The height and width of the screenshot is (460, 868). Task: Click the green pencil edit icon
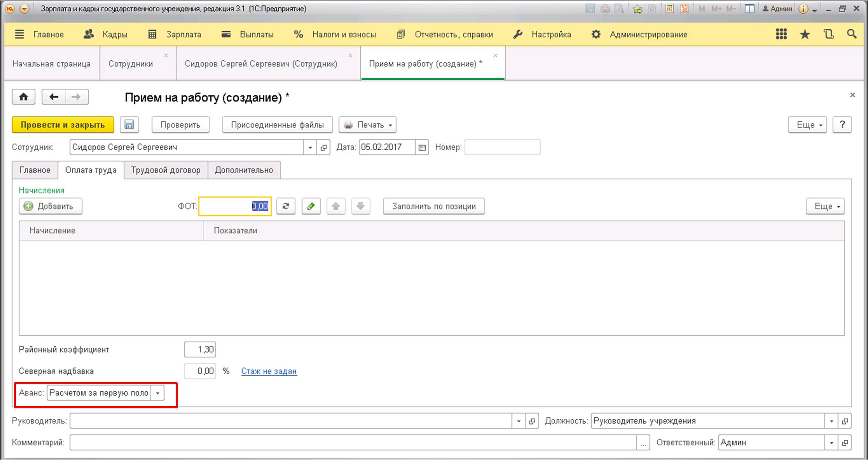coord(311,206)
